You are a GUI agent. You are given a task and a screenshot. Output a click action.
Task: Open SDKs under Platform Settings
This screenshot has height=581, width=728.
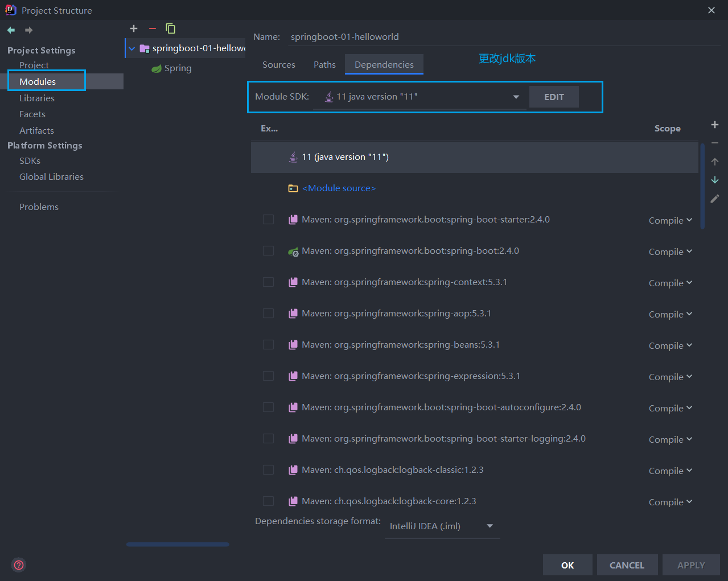30,161
